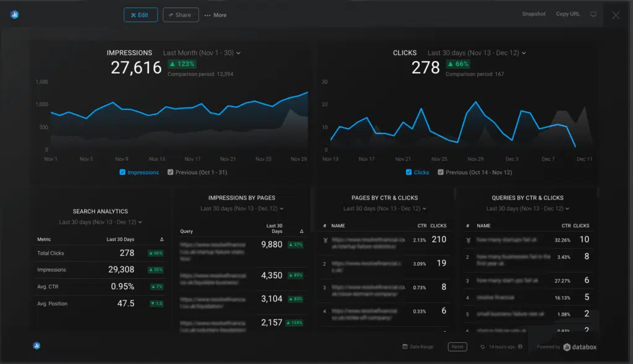
Task: Click the info icon after 14 hours ago
Action: point(520,347)
